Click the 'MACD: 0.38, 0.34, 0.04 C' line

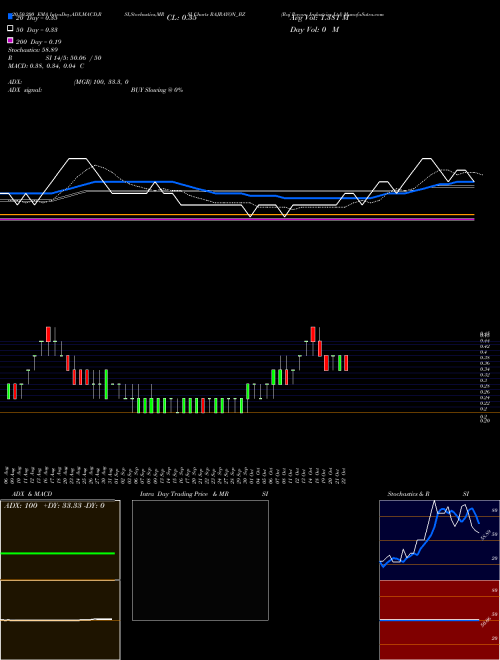pyautogui.click(x=46, y=66)
